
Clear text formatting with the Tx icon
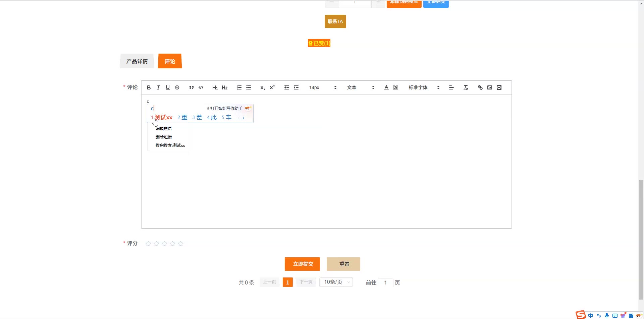(x=466, y=87)
